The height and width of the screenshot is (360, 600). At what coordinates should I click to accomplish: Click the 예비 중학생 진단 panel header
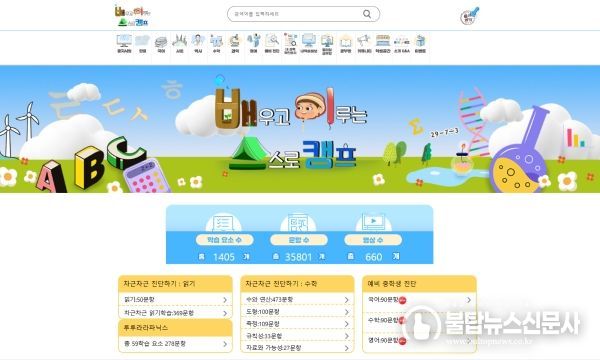tap(419, 284)
